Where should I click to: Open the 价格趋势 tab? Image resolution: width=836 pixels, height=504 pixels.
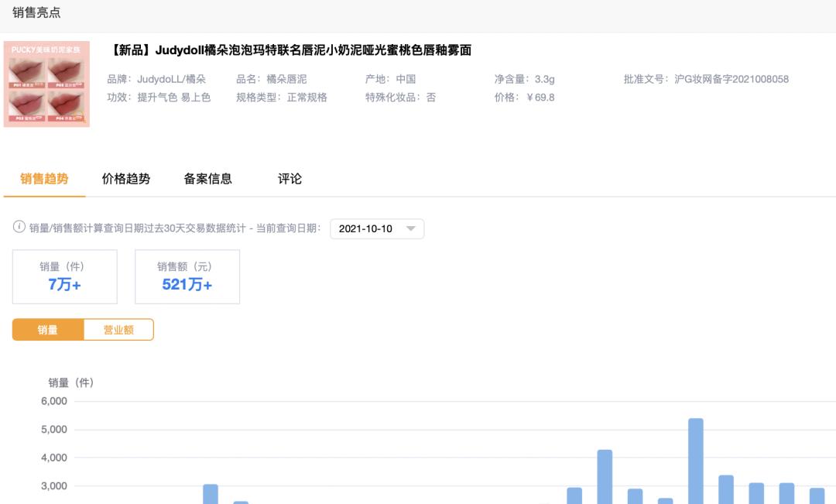pyautogui.click(x=124, y=178)
